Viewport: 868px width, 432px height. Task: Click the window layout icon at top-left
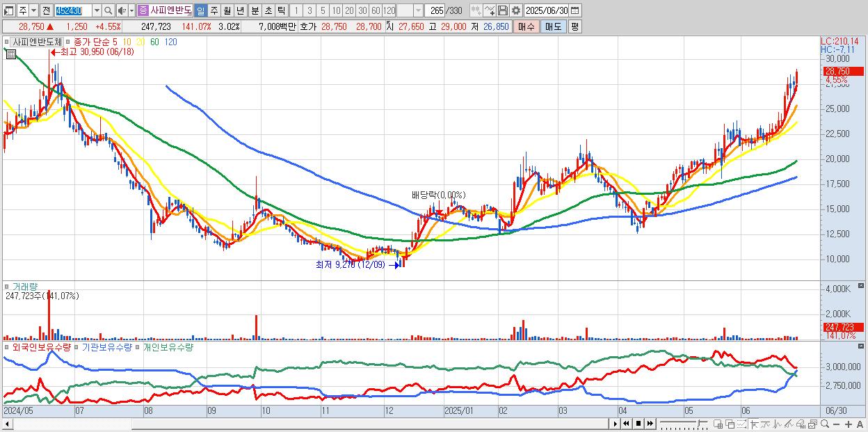8,10
